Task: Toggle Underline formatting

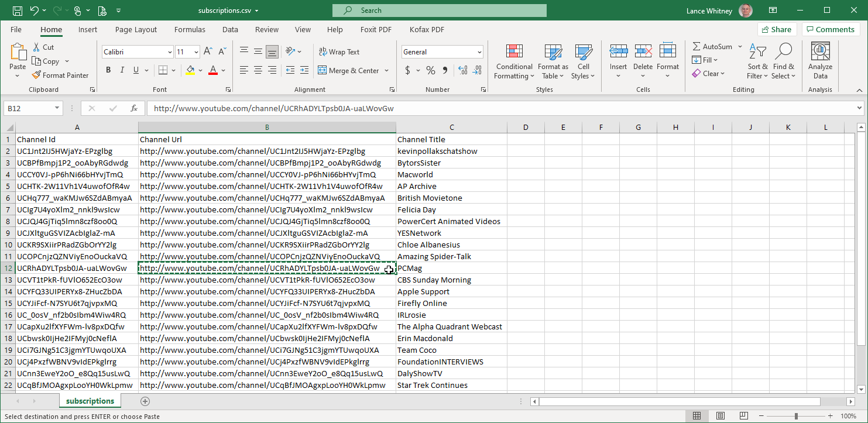Action: coord(136,70)
